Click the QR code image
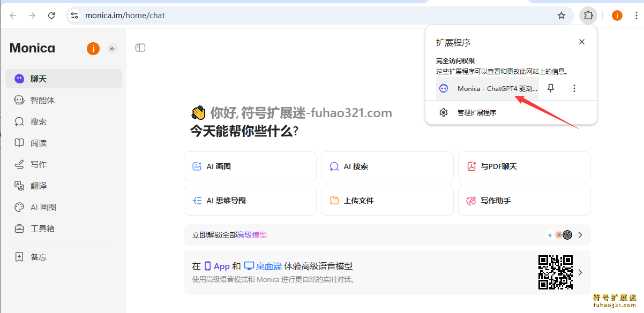Viewport: 644px width, 313px height. tap(556, 272)
